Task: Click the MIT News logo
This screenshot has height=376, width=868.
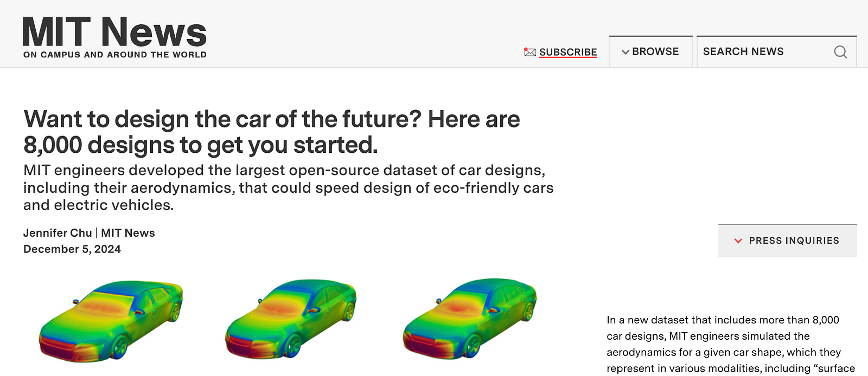Action: point(114,31)
